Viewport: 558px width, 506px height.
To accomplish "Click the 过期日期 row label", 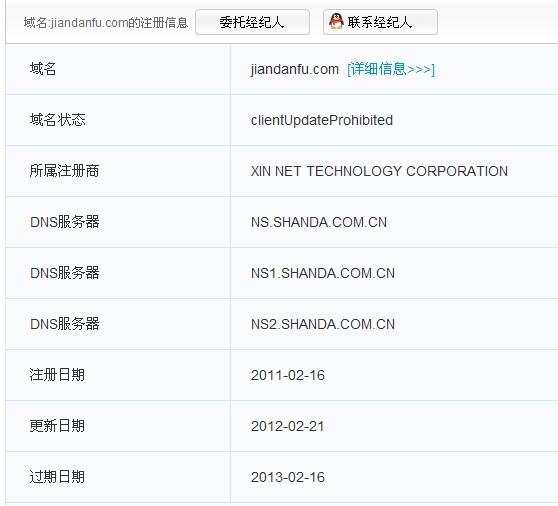I will tap(57, 477).
